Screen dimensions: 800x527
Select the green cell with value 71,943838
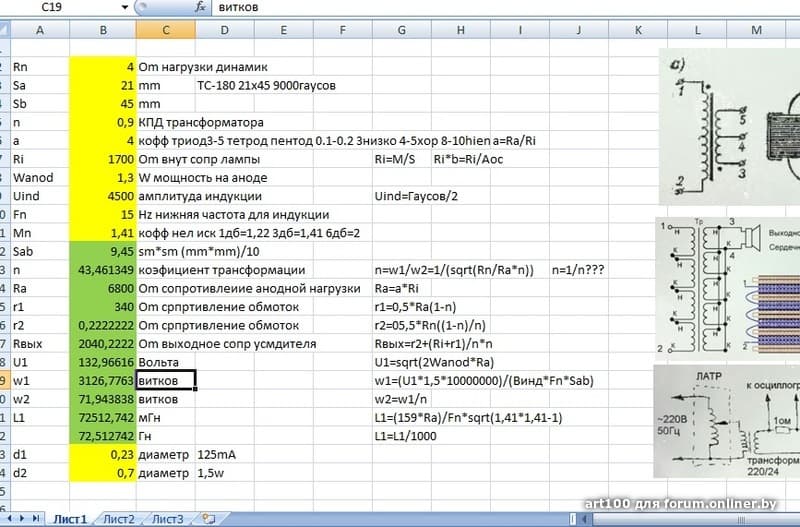(x=103, y=399)
